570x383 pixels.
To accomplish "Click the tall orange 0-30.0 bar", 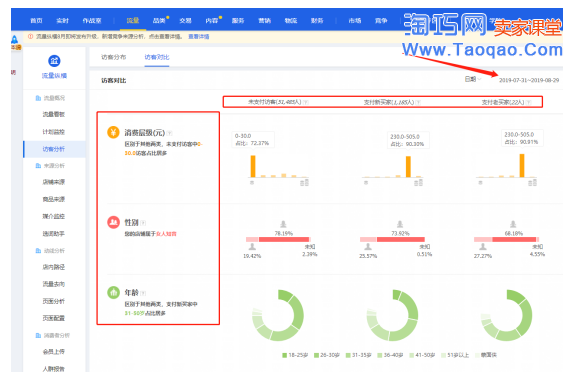I will coord(253,166).
